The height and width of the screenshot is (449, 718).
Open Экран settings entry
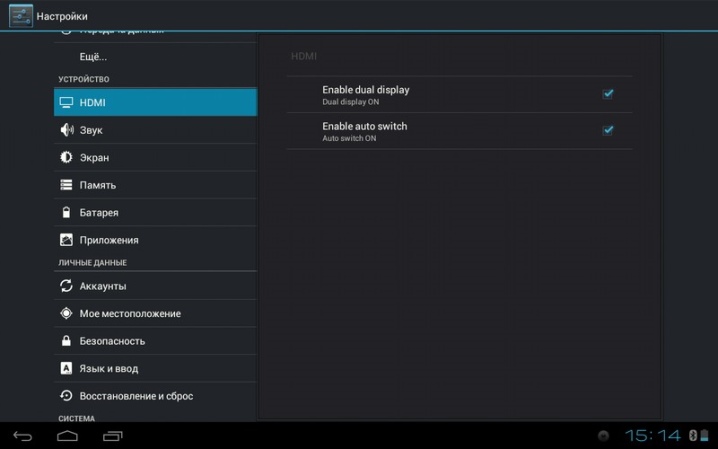155,157
